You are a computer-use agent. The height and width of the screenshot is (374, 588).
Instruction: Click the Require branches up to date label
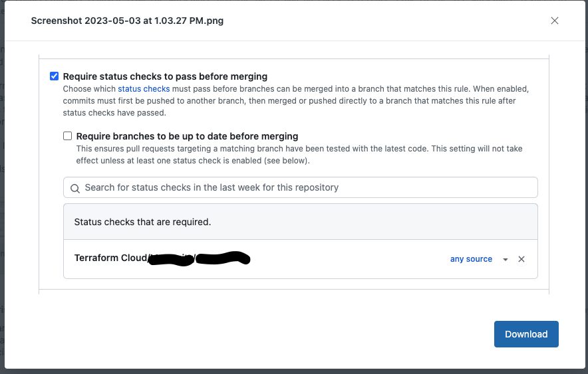tap(187, 136)
